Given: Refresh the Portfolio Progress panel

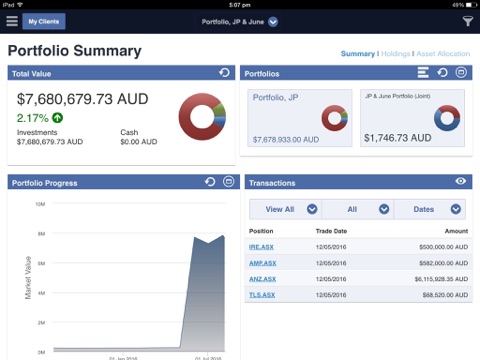Looking at the screenshot, I should (210, 182).
